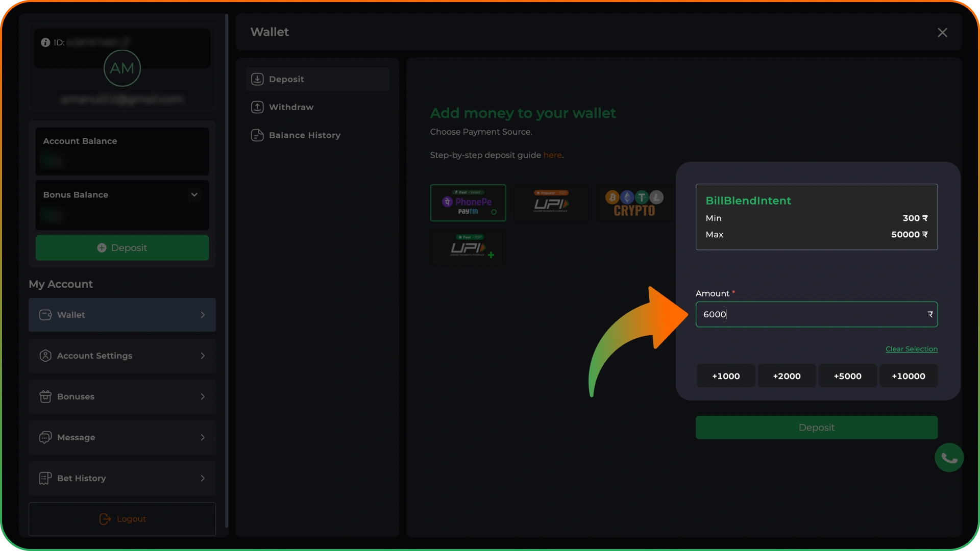Expand Account Settings row chevron

203,356
